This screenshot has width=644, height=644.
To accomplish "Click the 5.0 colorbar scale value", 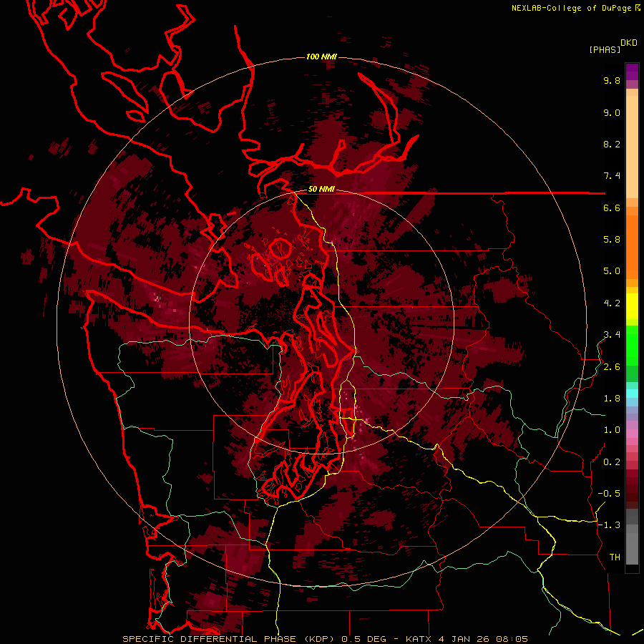I will [x=612, y=271].
